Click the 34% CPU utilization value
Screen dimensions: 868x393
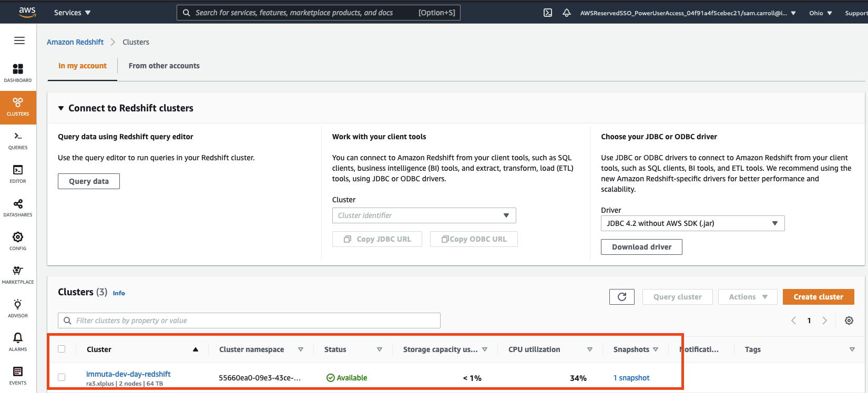coord(578,378)
